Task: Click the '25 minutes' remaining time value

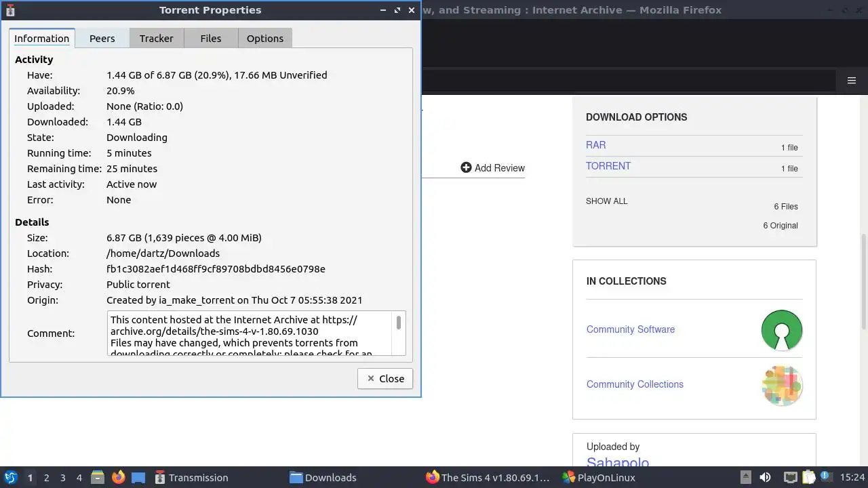Action: (x=132, y=169)
